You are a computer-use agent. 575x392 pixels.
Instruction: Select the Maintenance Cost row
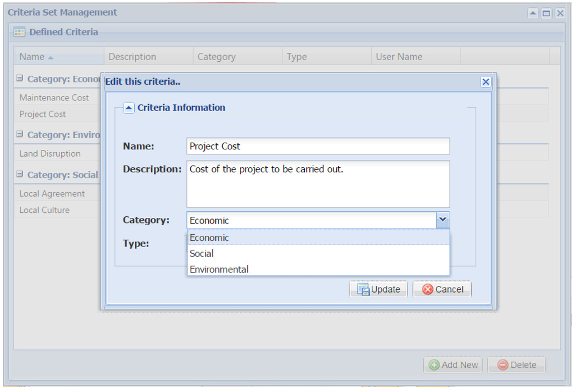(54, 98)
